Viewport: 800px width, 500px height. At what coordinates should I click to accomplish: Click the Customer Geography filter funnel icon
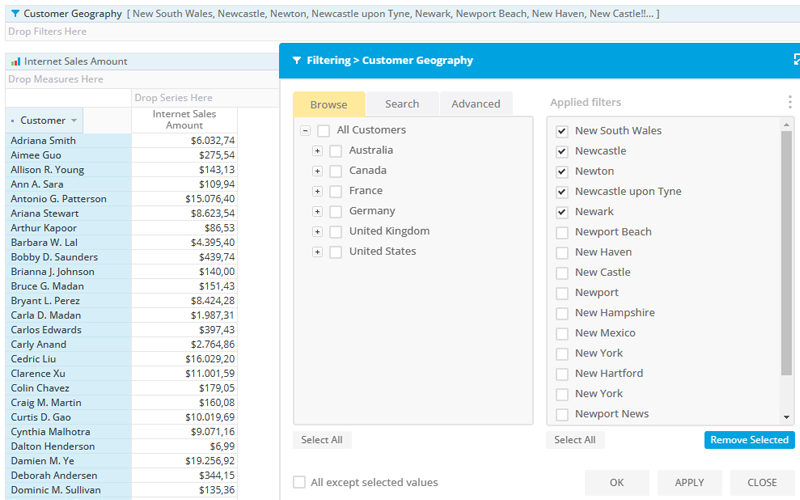tap(15, 14)
